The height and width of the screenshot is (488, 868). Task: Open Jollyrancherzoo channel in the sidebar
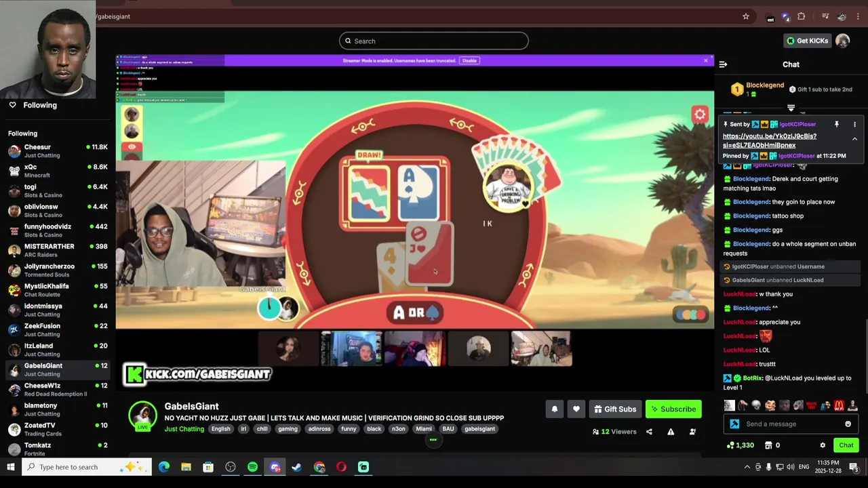pos(58,270)
